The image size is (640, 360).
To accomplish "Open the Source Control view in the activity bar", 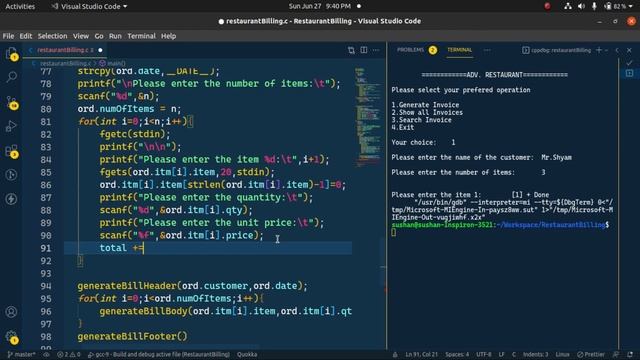I will (11, 102).
